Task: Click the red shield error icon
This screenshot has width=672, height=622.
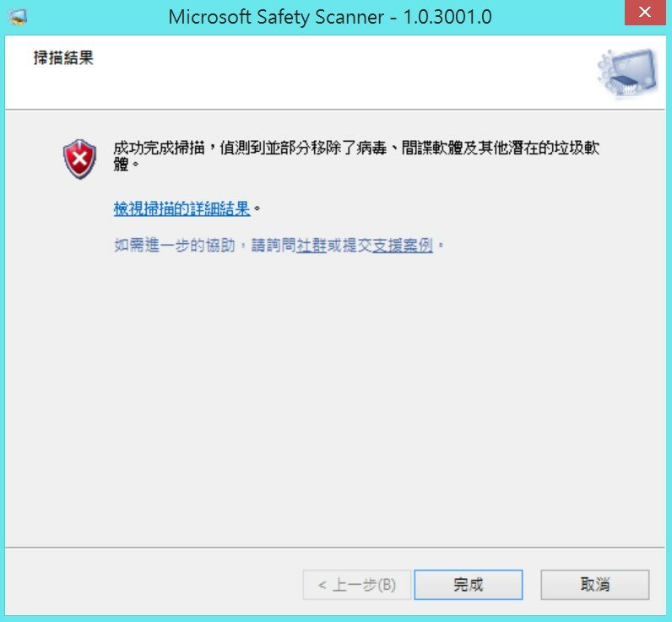Action: point(79,159)
